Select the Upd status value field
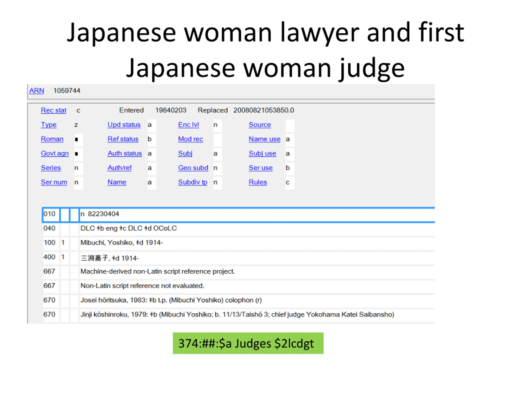The height and width of the screenshot is (399, 532). tap(152, 125)
